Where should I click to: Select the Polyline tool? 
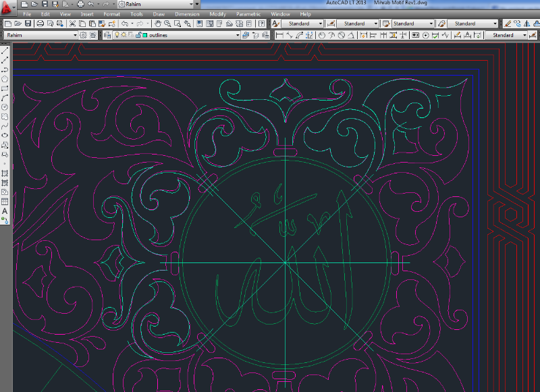tap(5, 70)
